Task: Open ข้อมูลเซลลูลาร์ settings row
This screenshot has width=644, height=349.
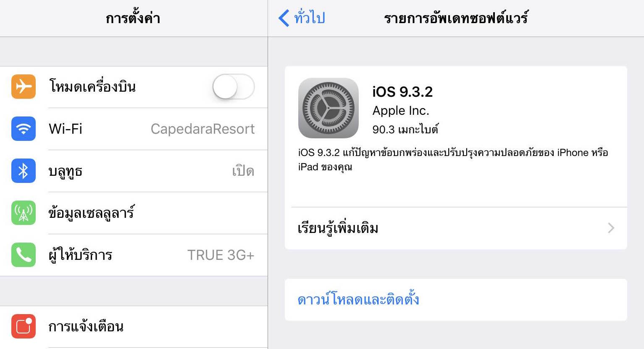Action: pyautogui.click(x=134, y=213)
